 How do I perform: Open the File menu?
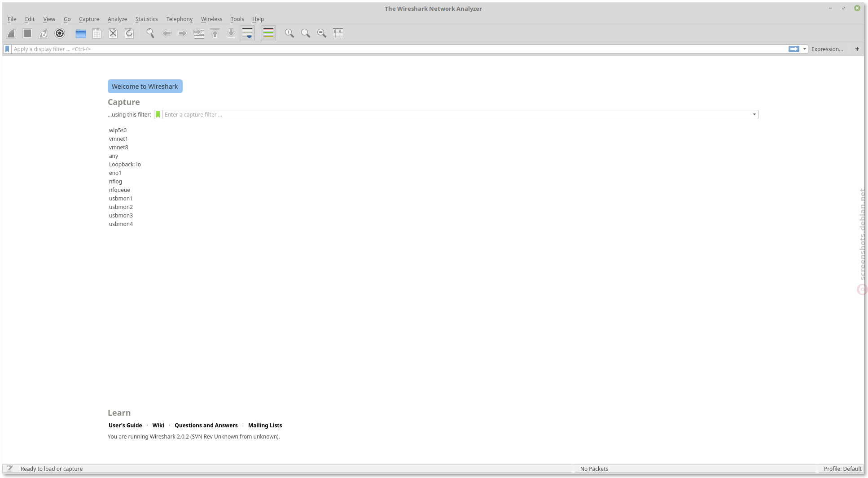pos(12,19)
